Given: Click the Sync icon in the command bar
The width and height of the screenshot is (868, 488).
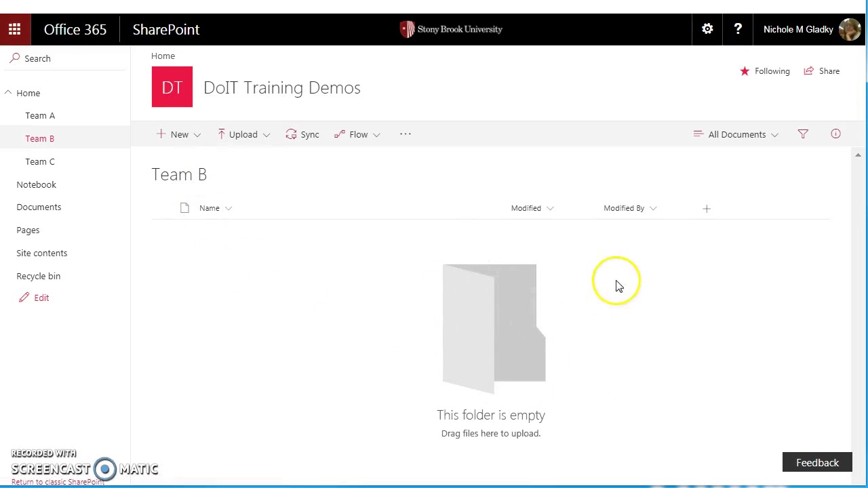Looking at the screenshot, I should click(291, 134).
